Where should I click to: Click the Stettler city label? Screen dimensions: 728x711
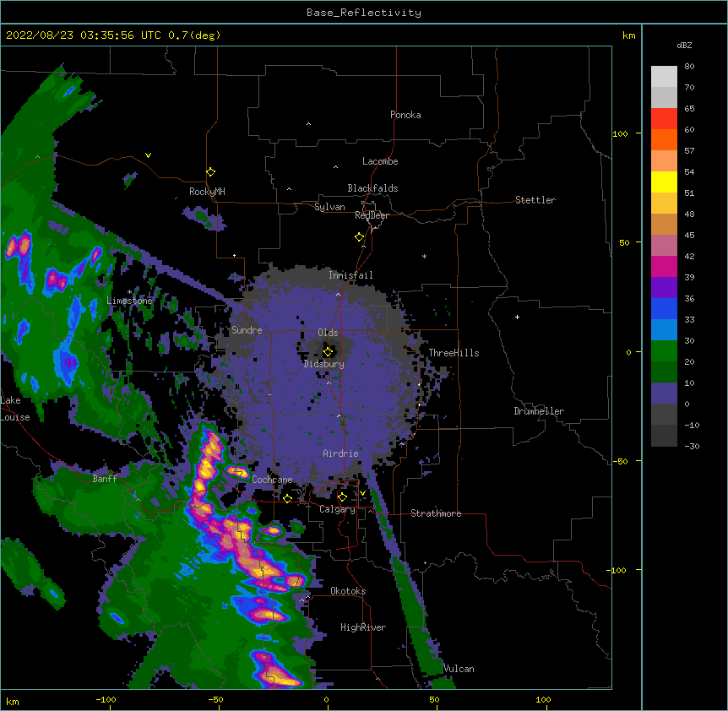click(x=535, y=200)
